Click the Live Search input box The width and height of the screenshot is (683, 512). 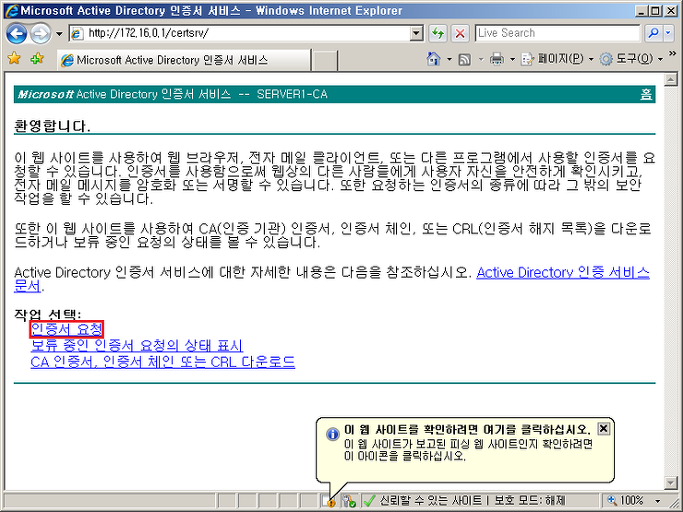pyautogui.click(x=558, y=33)
